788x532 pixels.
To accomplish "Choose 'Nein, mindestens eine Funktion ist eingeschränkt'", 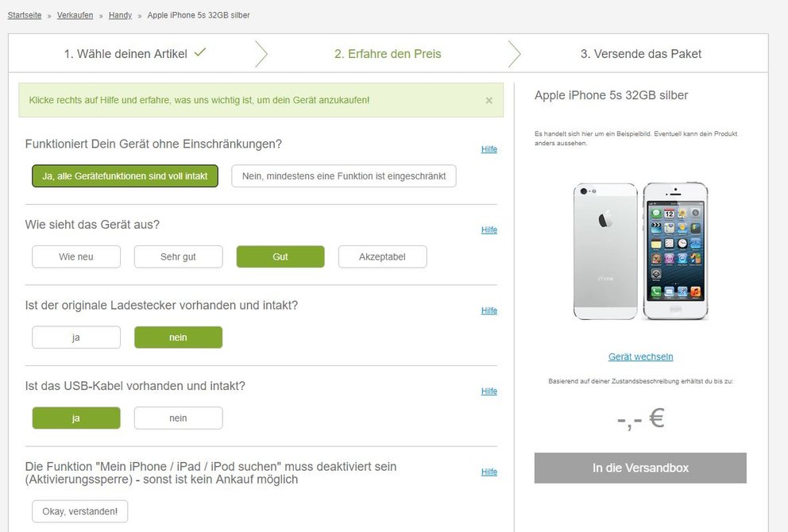I will click(x=344, y=176).
